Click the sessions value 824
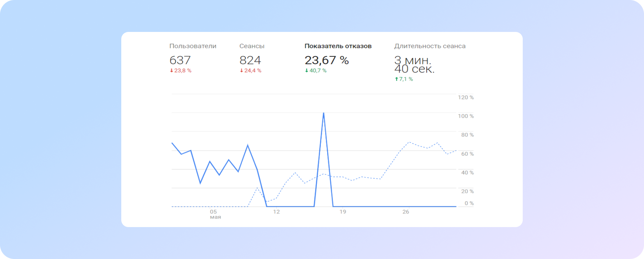Screen dimensions: 644x259 click(x=250, y=60)
